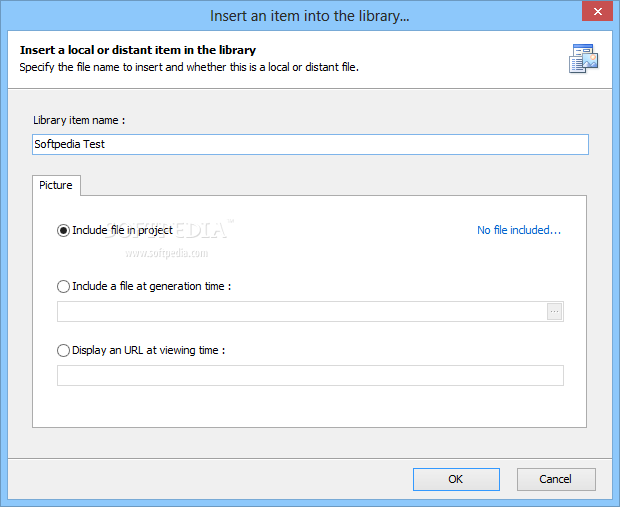620x507 pixels.
Task: Focus the Library item name text field
Action: (310, 144)
